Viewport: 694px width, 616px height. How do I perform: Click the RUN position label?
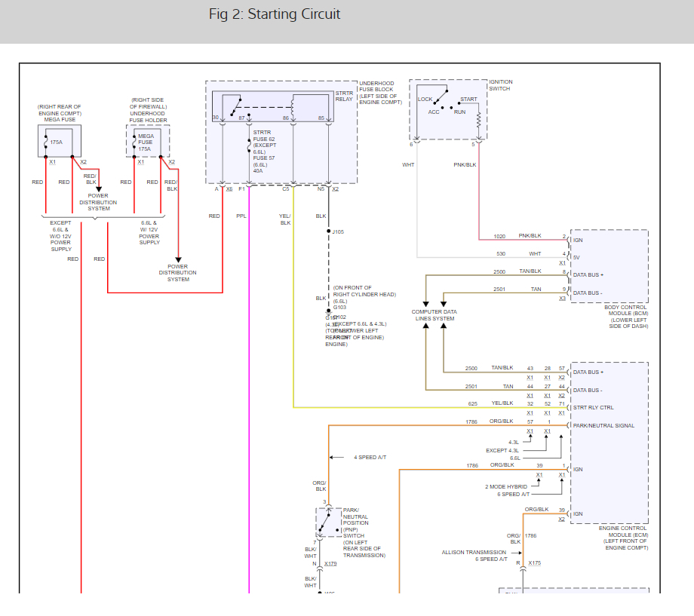[x=459, y=112]
